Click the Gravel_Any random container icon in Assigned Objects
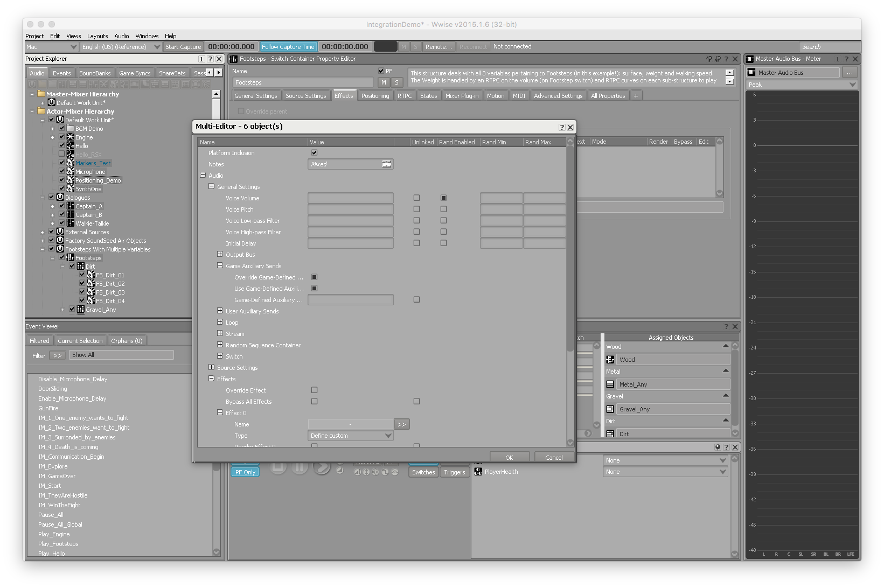This screenshot has width=884, height=588. point(610,409)
